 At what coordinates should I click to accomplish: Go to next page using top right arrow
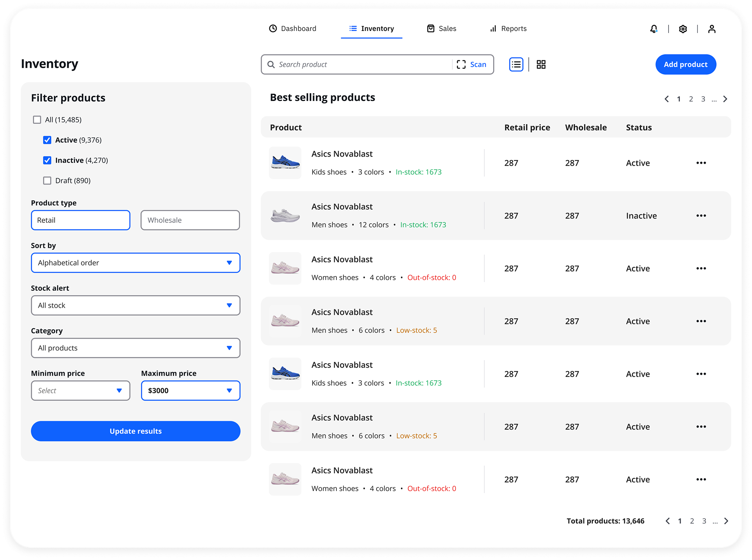click(725, 99)
